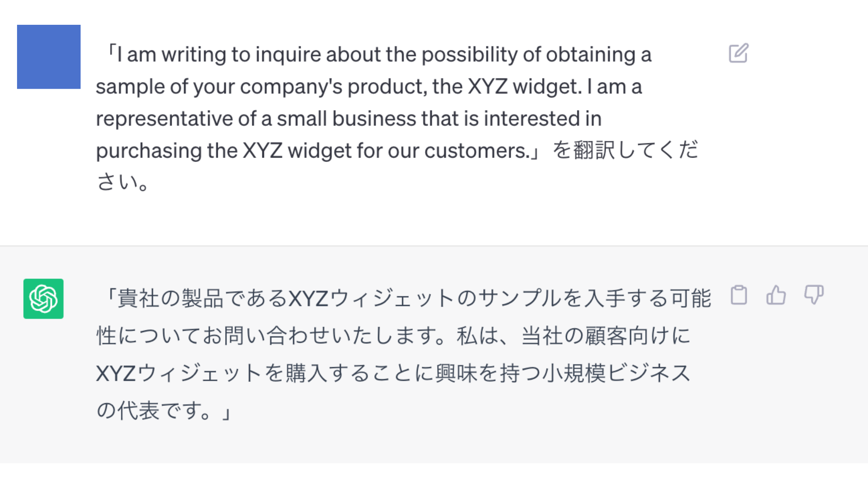Click the blue user avatar square
Screen dimensions: 868x488
coord(49,57)
